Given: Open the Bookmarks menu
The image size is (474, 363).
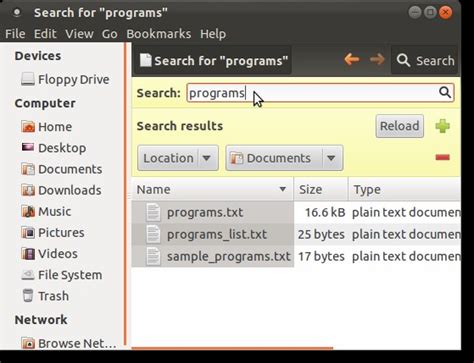Looking at the screenshot, I should tap(159, 34).
